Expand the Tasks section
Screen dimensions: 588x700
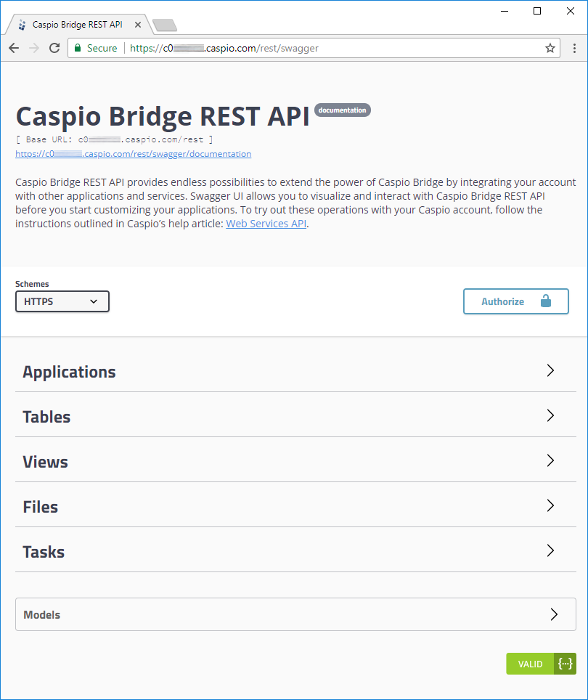[295, 551]
